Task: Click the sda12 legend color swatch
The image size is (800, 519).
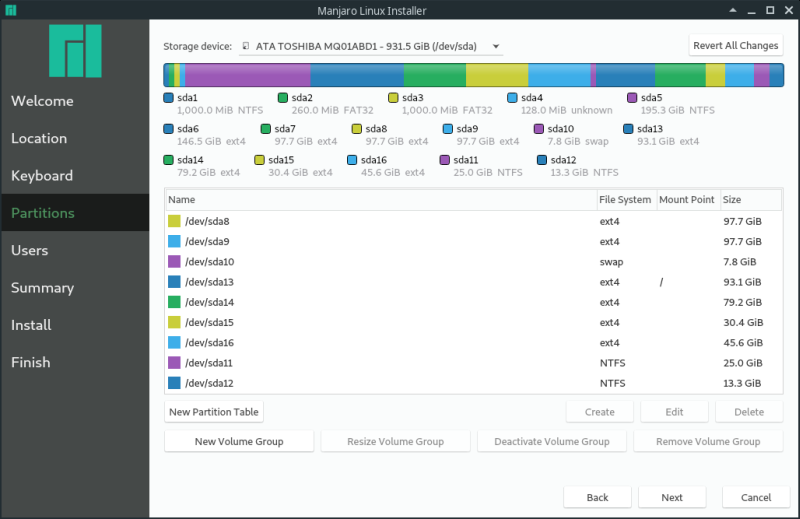Action: pyautogui.click(x=542, y=160)
